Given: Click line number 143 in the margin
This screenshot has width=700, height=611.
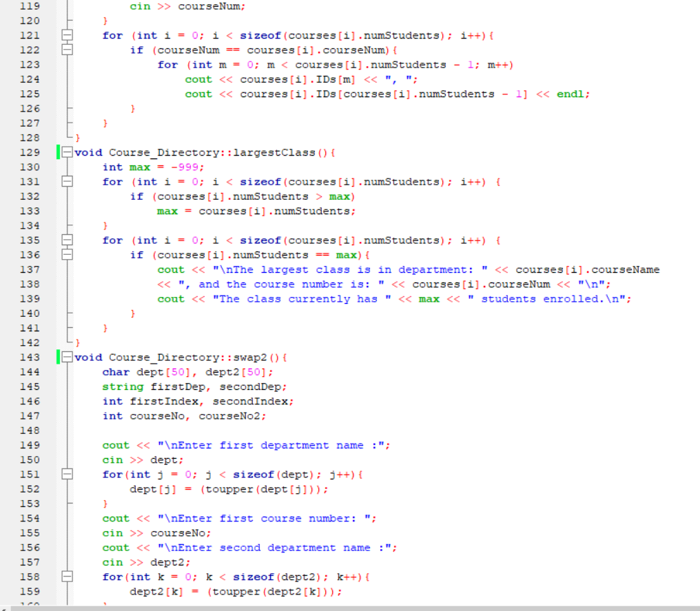Looking at the screenshot, I should (30, 357).
